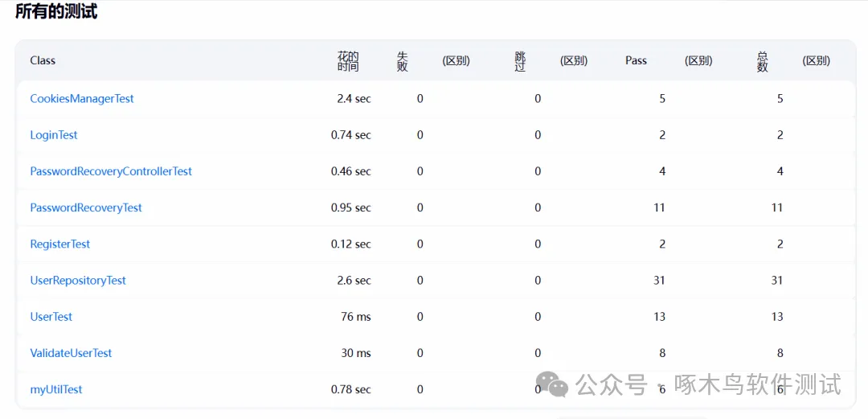Click 跳过 value 0 in CookiesManagerTest row
Image resolution: width=868 pixels, height=419 pixels.
point(538,99)
